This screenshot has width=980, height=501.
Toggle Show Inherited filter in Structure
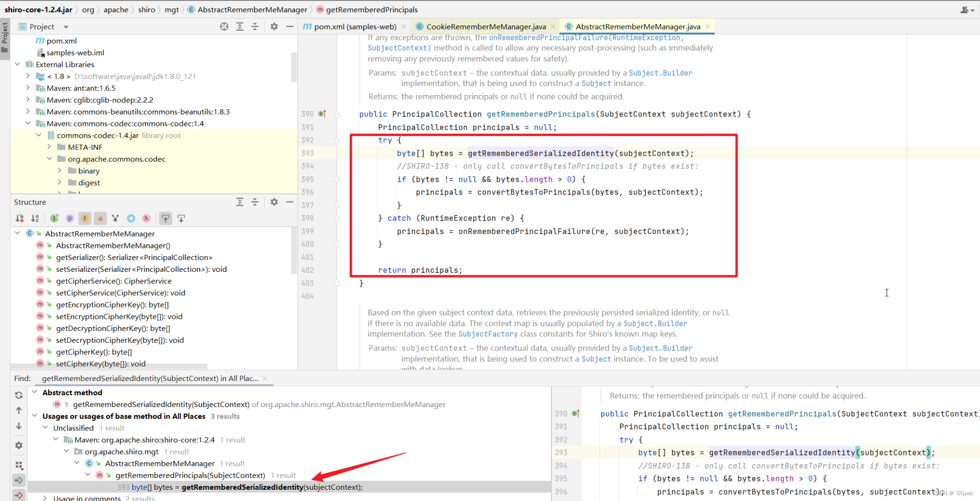(54, 218)
